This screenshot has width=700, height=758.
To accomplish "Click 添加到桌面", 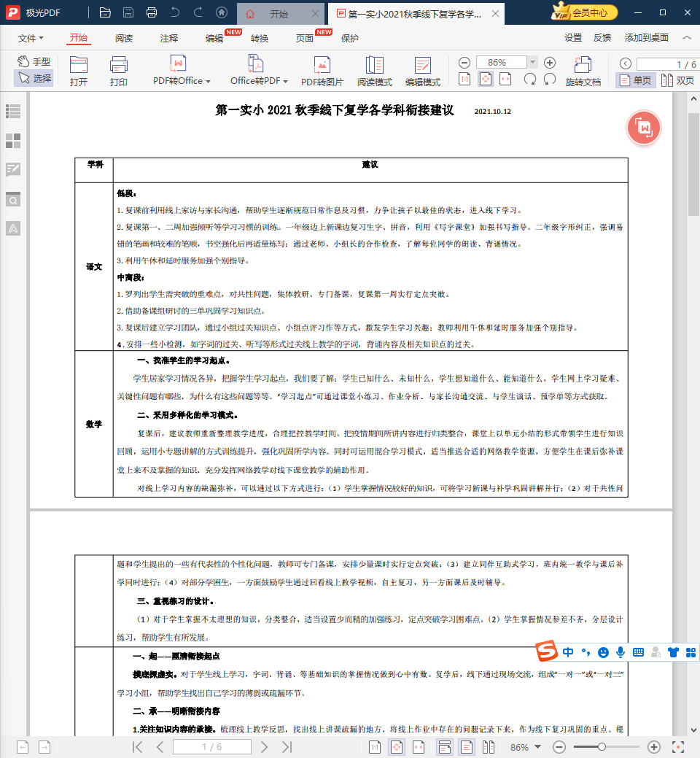I will tap(646, 38).
